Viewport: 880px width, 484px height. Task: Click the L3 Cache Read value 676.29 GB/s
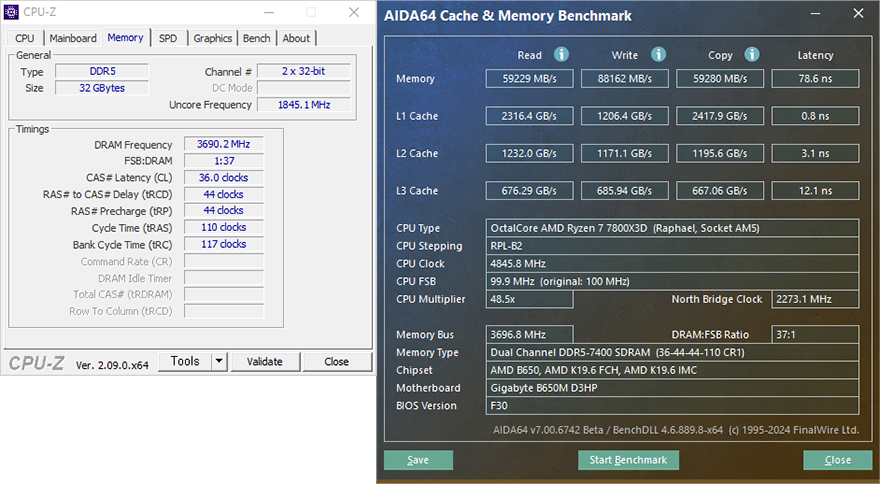[529, 191]
